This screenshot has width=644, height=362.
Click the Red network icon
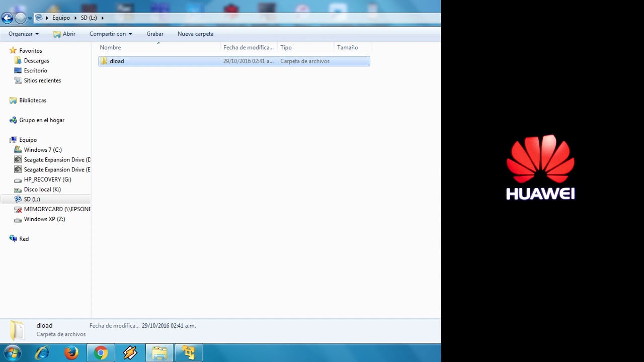pyautogui.click(x=13, y=239)
